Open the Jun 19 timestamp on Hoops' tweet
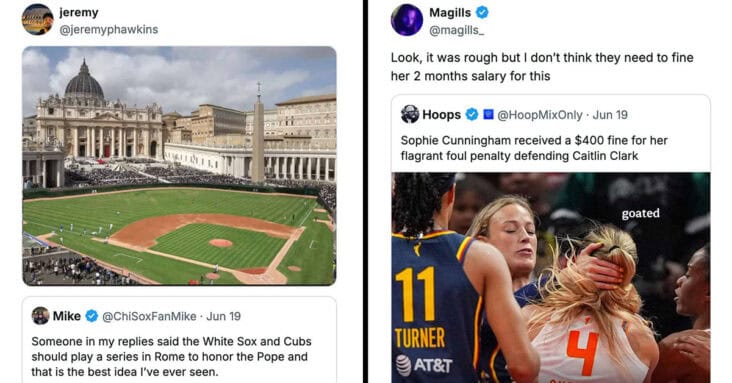Image resolution: width=732 pixels, height=383 pixels. coord(610,115)
